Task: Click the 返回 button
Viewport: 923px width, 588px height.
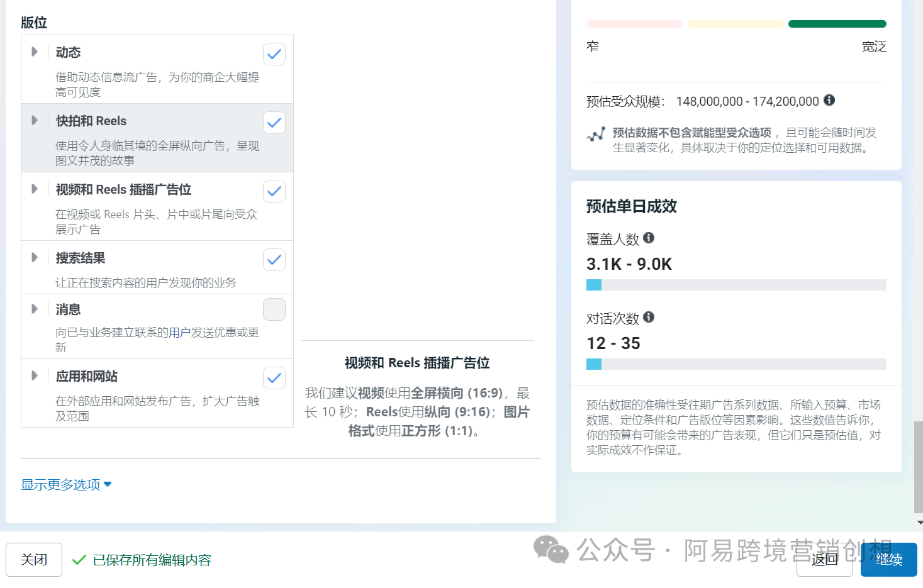Action: (x=824, y=560)
